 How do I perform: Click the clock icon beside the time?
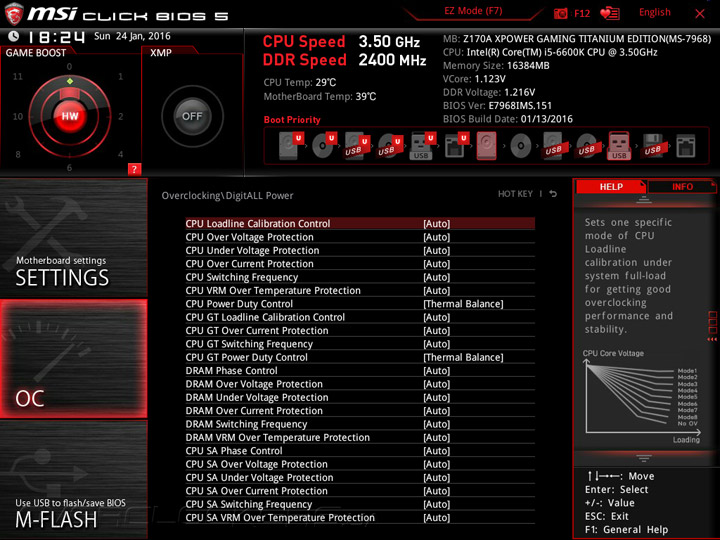click(x=14, y=36)
